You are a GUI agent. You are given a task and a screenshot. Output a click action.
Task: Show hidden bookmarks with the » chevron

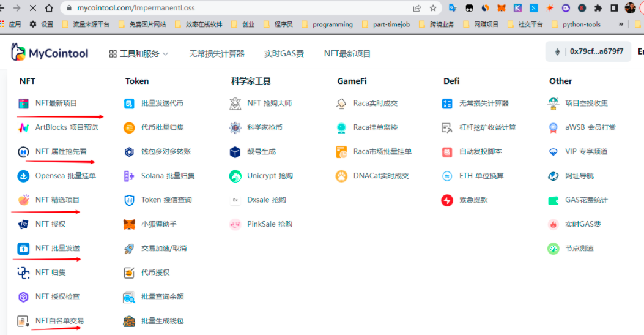pyautogui.click(x=621, y=24)
